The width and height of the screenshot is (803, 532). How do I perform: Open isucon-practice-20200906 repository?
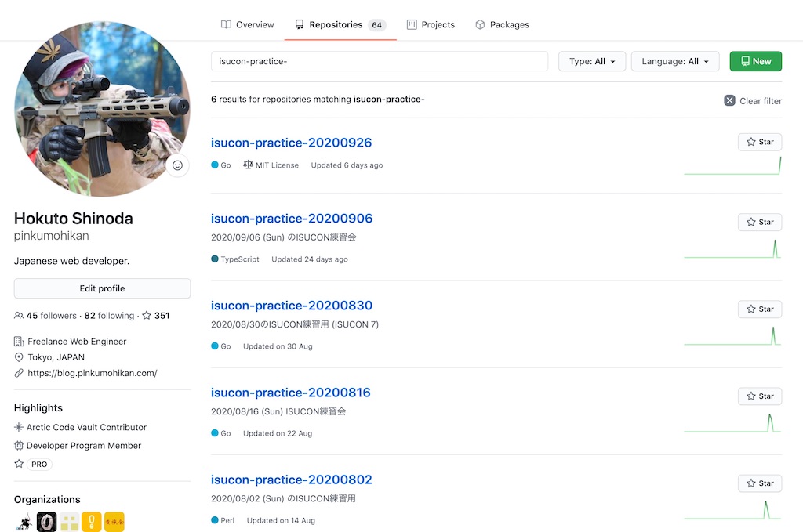click(292, 219)
